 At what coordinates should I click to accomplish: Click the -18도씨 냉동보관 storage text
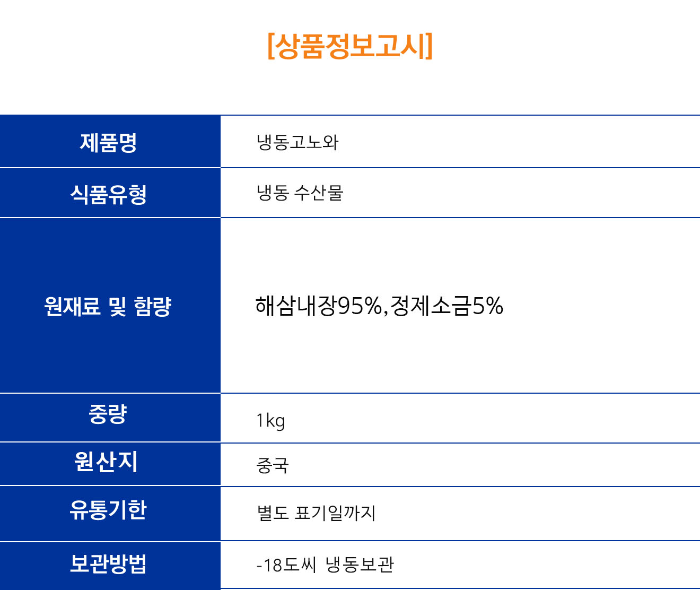(x=325, y=565)
